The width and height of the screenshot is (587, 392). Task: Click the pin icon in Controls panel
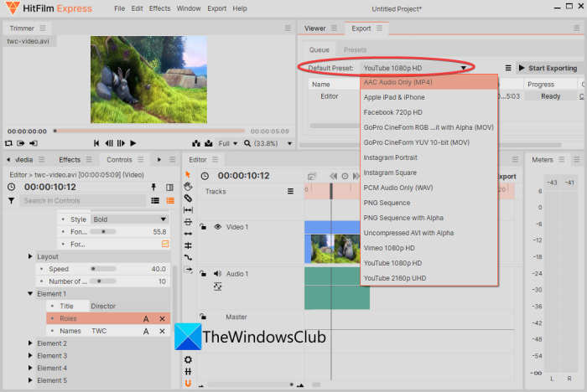click(153, 187)
